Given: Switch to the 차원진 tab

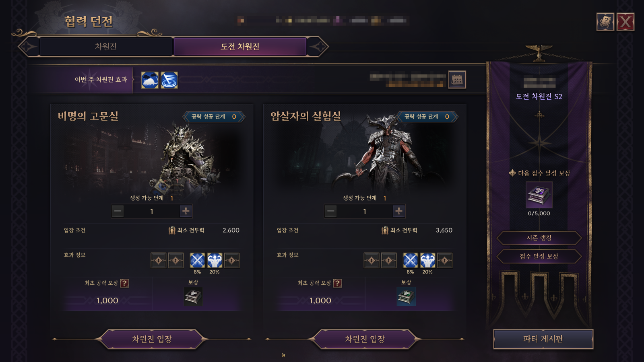Looking at the screenshot, I should (x=106, y=47).
